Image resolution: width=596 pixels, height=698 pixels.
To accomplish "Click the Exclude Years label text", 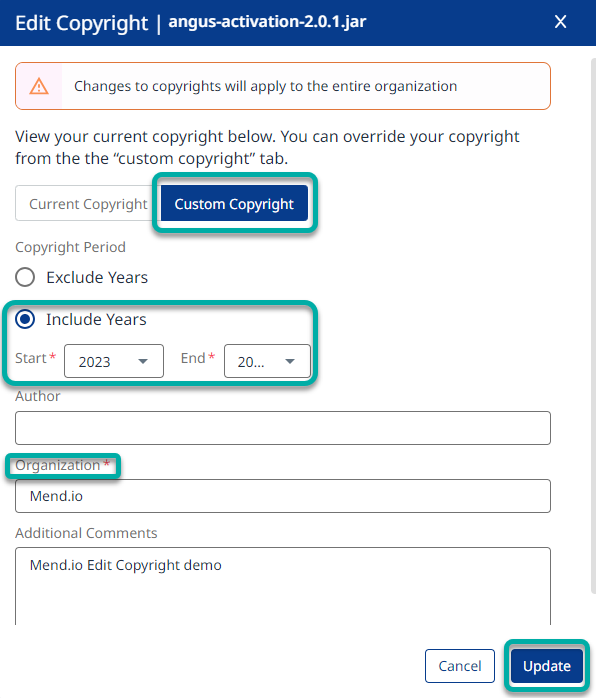I will [x=97, y=278].
